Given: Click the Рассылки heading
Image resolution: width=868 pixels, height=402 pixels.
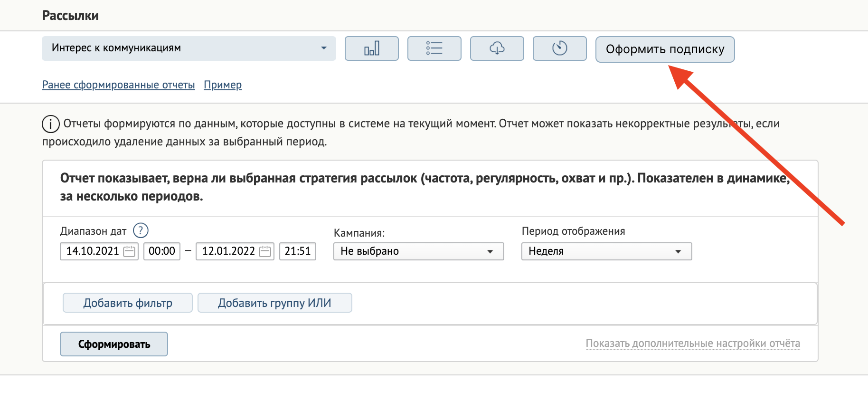Looking at the screenshot, I should pos(70,16).
